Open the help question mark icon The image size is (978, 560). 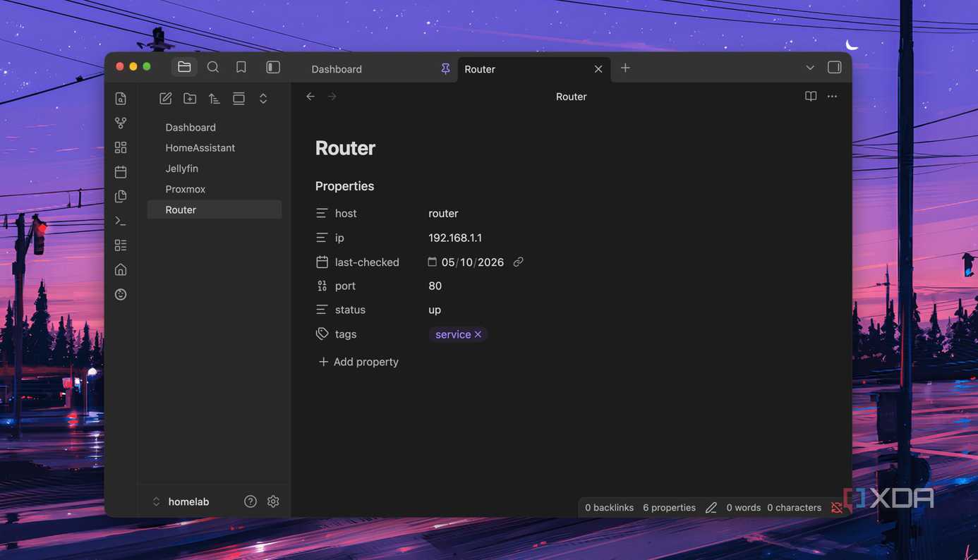(250, 501)
